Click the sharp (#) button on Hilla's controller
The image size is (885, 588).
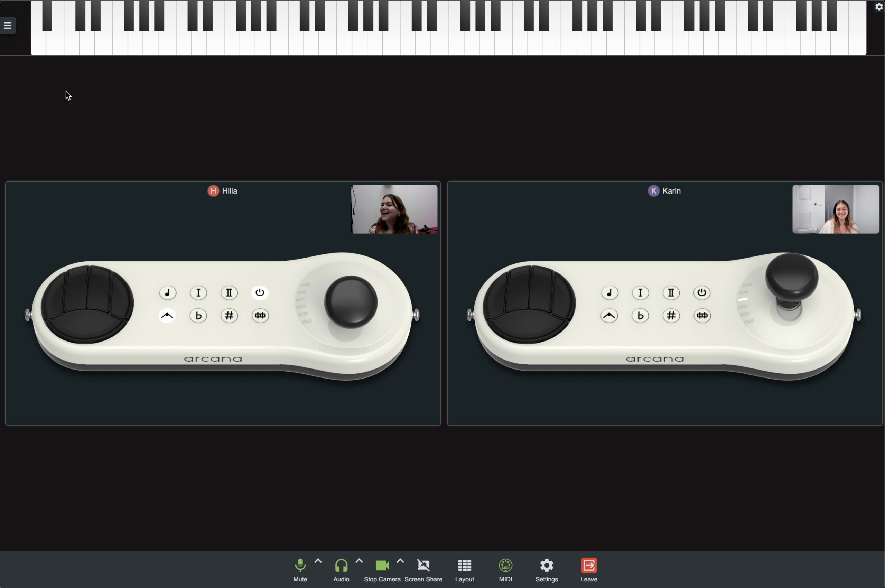point(230,316)
